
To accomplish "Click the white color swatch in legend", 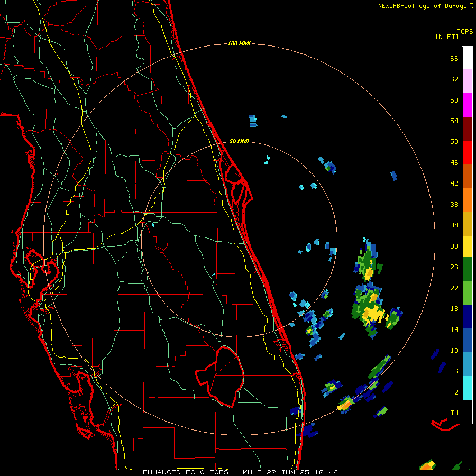I will (x=467, y=58).
